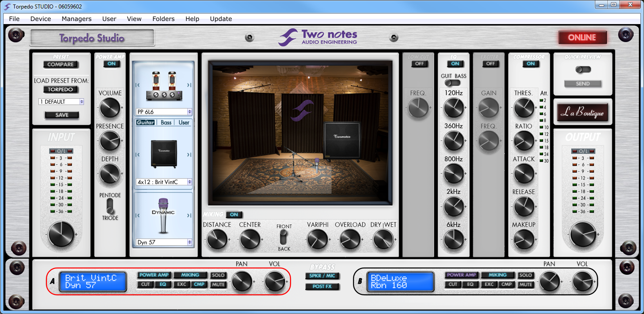The height and width of the screenshot is (314, 644).
Task: Click the miking DISTANCE knob
Action: point(217,239)
